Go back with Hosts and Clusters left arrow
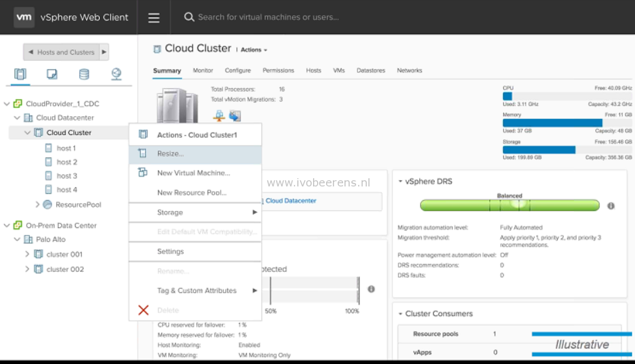This screenshot has height=364, width=635. click(31, 52)
